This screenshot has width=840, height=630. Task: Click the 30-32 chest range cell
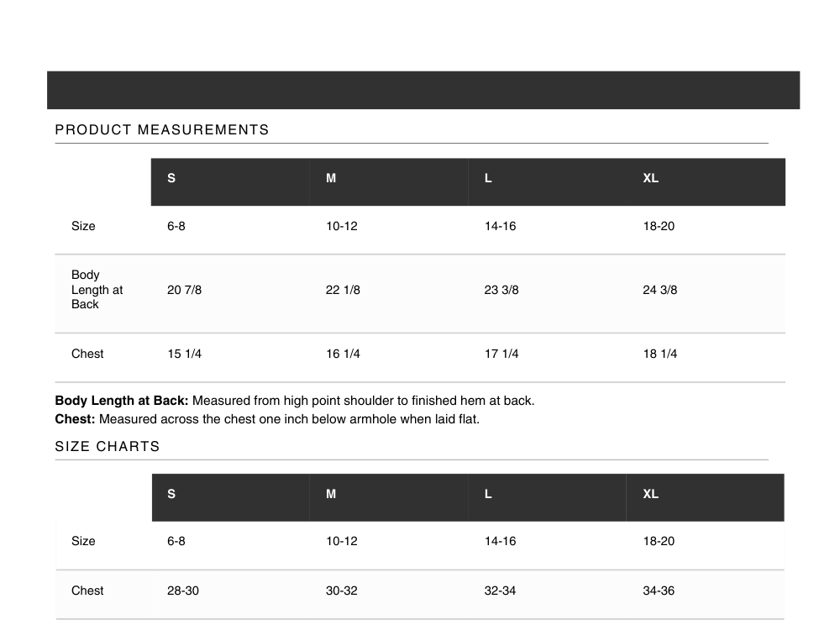coord(342,591)
